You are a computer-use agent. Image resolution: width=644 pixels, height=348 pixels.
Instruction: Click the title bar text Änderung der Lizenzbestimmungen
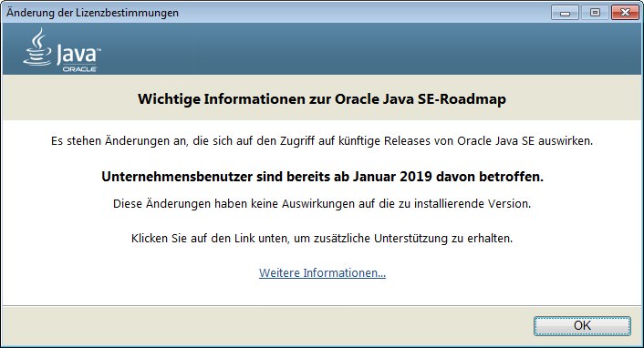tap(92, 13)
